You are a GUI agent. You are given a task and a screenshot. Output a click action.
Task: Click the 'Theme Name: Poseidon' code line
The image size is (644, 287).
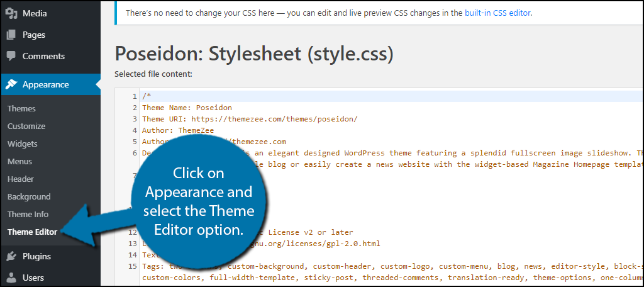187,108
